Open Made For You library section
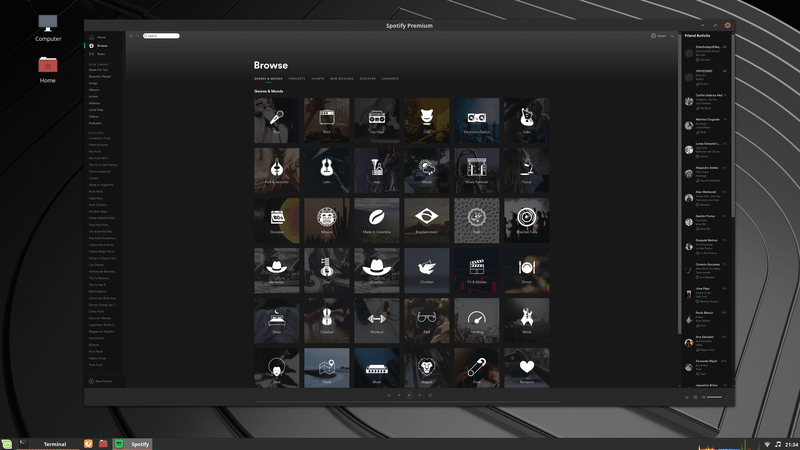Screen dimensions: 800x450 coord(98,70)
